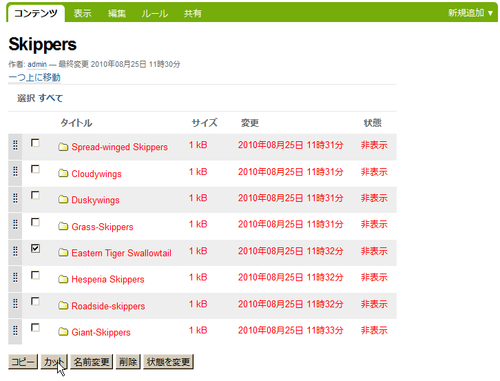Click the Eastern Tiger Swallowtail drag handle
This screenshot has width=500, height=381.
[x=15, y=251]
